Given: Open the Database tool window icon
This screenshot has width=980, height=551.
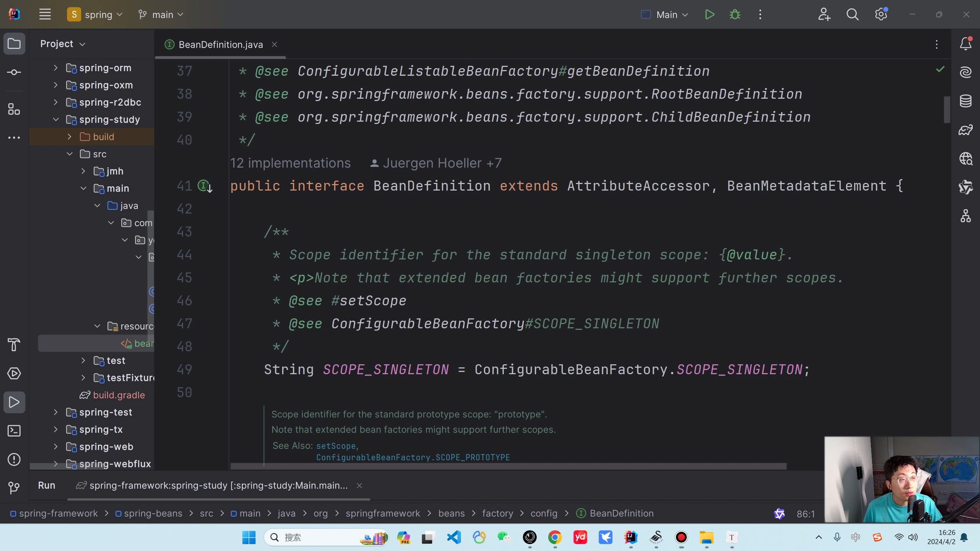Looking at the screenshot, I should point(965,101).
